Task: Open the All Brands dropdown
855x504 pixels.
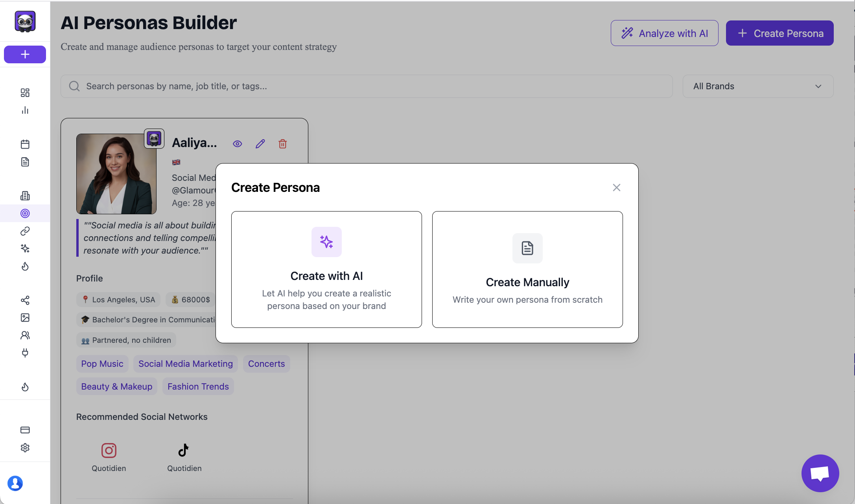Action: click(757, 86)
